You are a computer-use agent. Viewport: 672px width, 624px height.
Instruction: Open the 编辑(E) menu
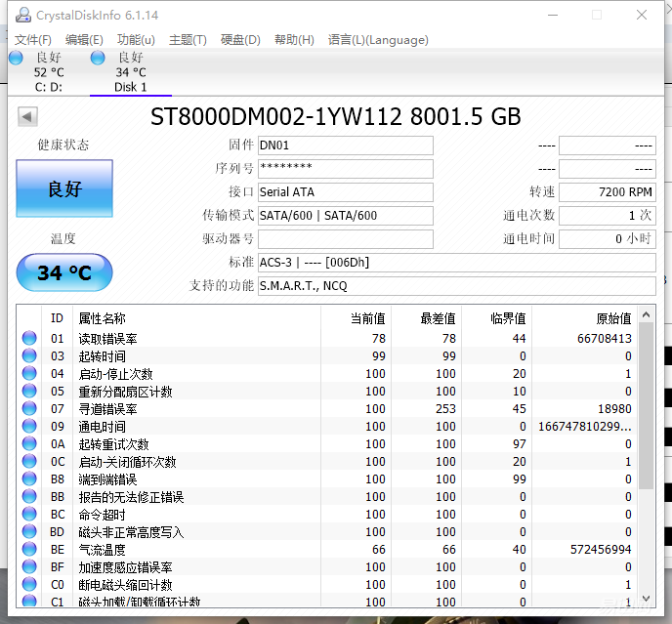click(84, 40)
